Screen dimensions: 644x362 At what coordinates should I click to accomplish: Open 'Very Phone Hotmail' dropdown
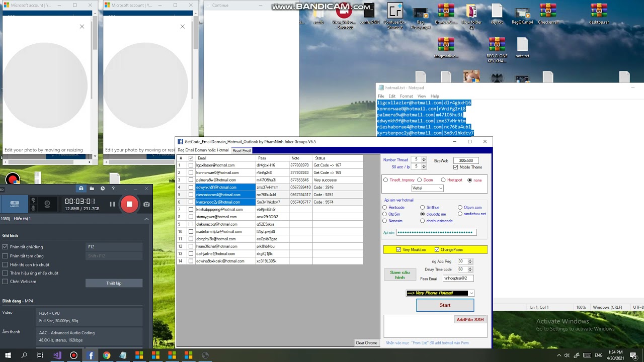440,293
